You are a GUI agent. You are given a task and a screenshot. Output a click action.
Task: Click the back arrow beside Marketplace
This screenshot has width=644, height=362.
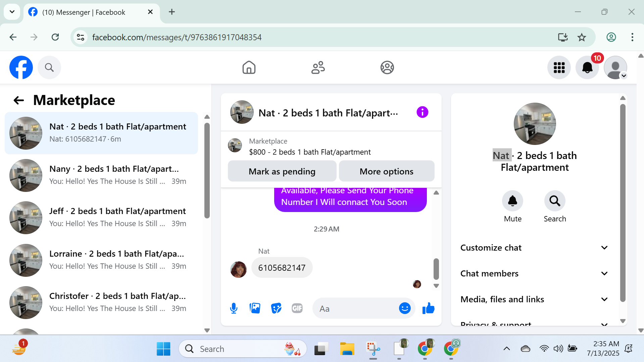click(19, 100)
